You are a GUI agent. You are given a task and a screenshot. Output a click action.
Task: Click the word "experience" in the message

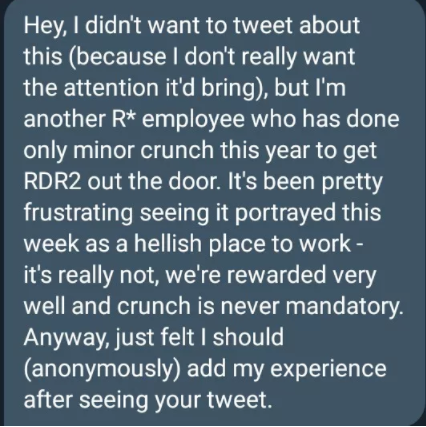(x=328, y=370)
